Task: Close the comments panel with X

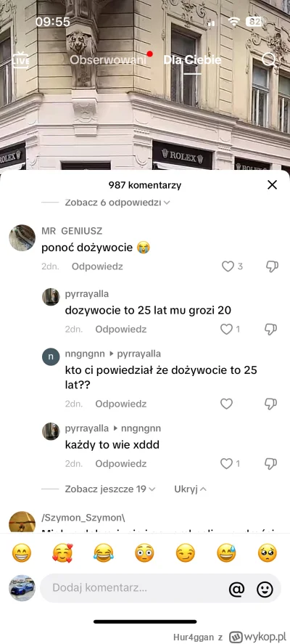Action: [x=272, y=185]
